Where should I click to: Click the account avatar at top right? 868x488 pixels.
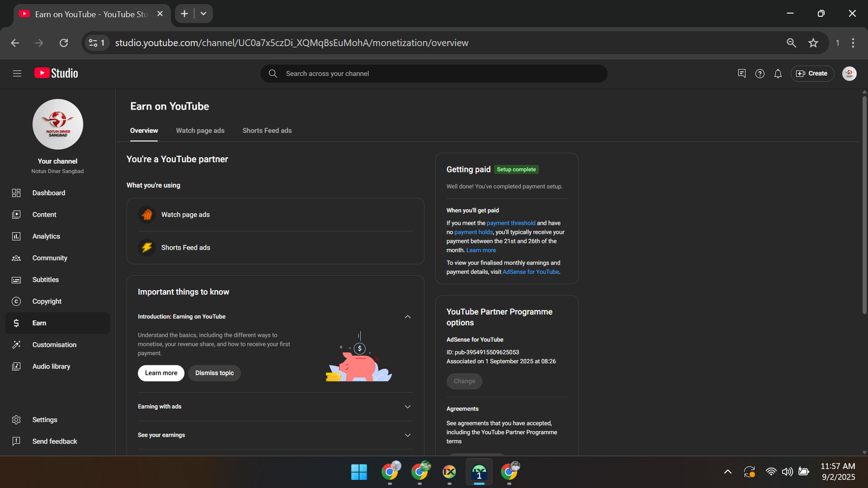[849, 73]
